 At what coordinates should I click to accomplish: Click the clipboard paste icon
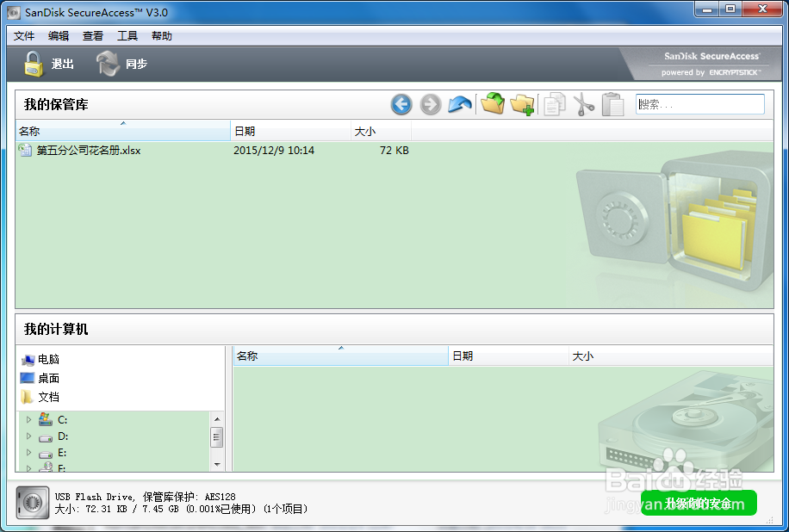click(613, 104)
